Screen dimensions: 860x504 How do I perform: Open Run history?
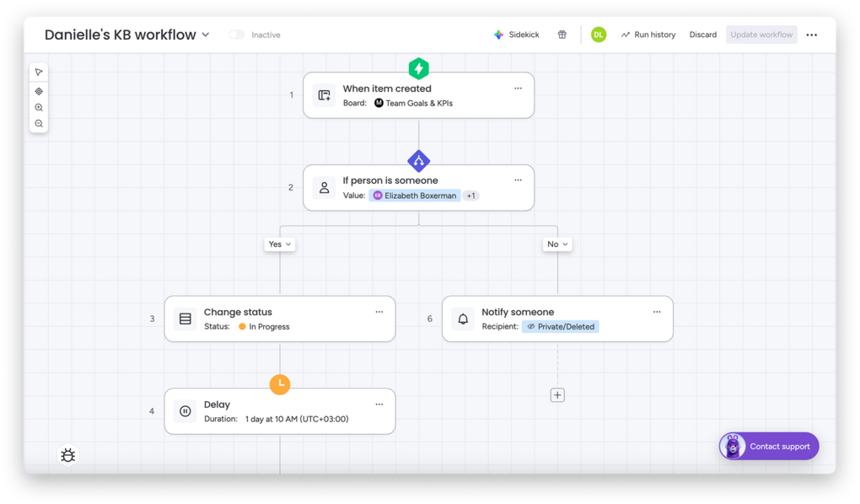point(648,35)
